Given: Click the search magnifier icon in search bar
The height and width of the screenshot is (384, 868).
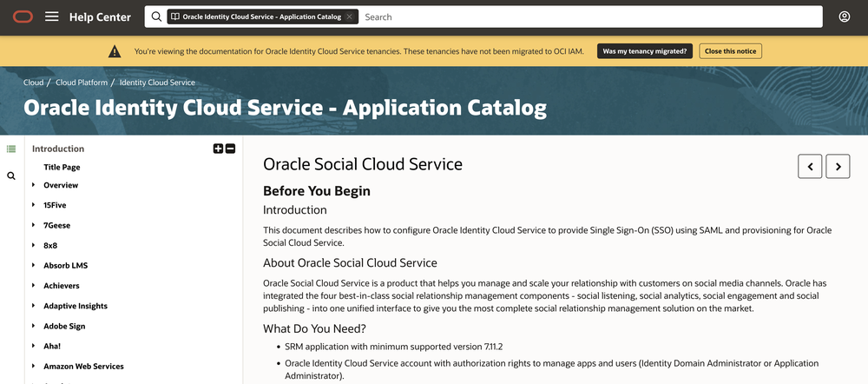Looking at the screenshot, I should pyautogui.click(x=156, y=17).
